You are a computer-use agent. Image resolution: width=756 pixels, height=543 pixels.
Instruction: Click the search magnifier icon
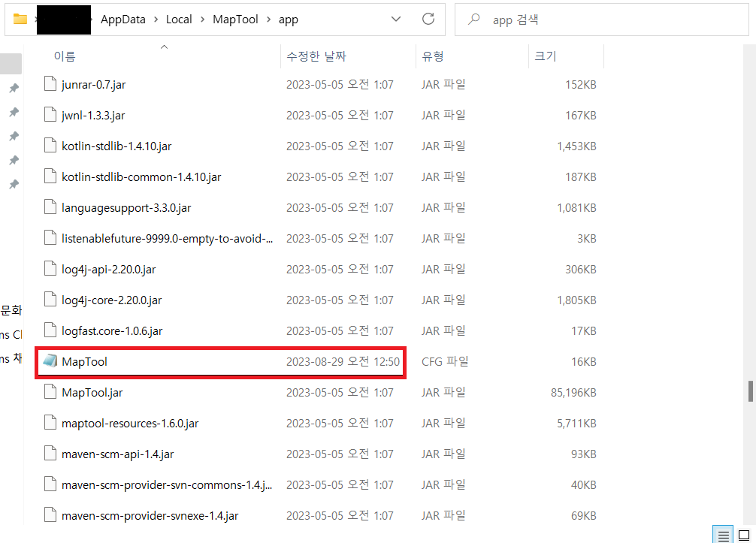[x=474, y=20]
